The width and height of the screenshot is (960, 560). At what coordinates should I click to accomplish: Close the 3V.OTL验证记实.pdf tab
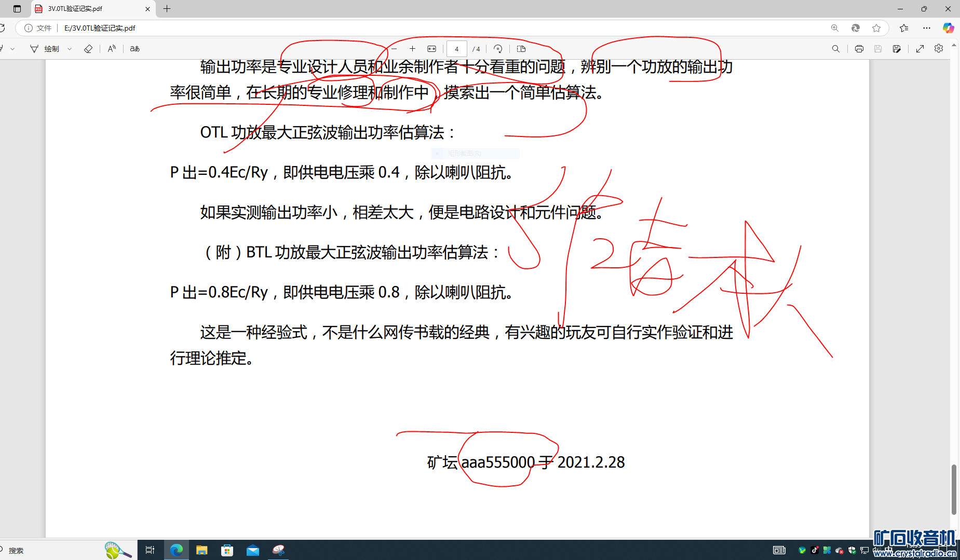(x=147, y=9)
